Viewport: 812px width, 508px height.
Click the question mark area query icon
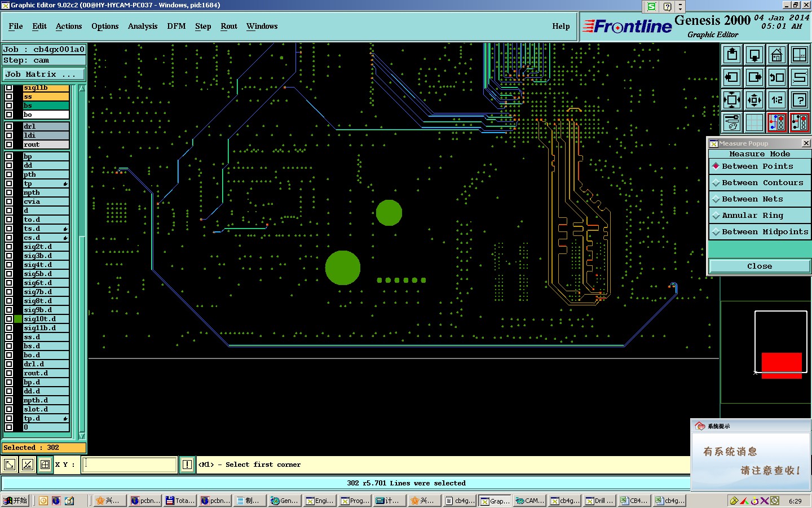[800, 100]
